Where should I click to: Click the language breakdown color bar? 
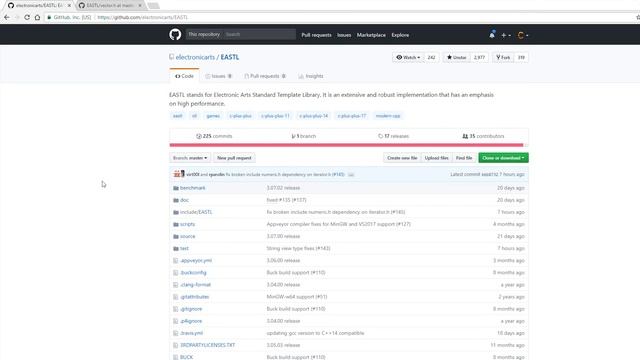click(x=349, y=145)
